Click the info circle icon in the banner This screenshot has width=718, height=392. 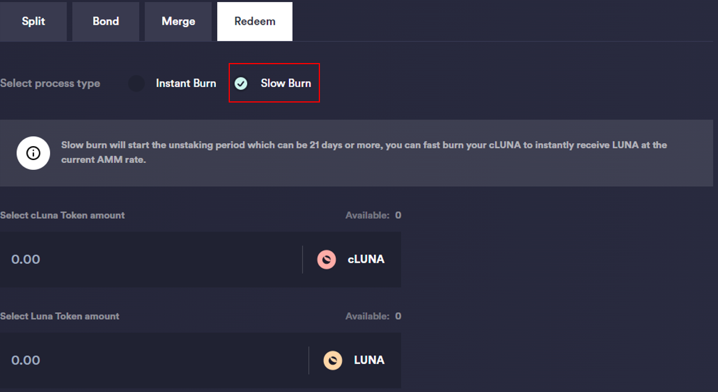[33, 153]
